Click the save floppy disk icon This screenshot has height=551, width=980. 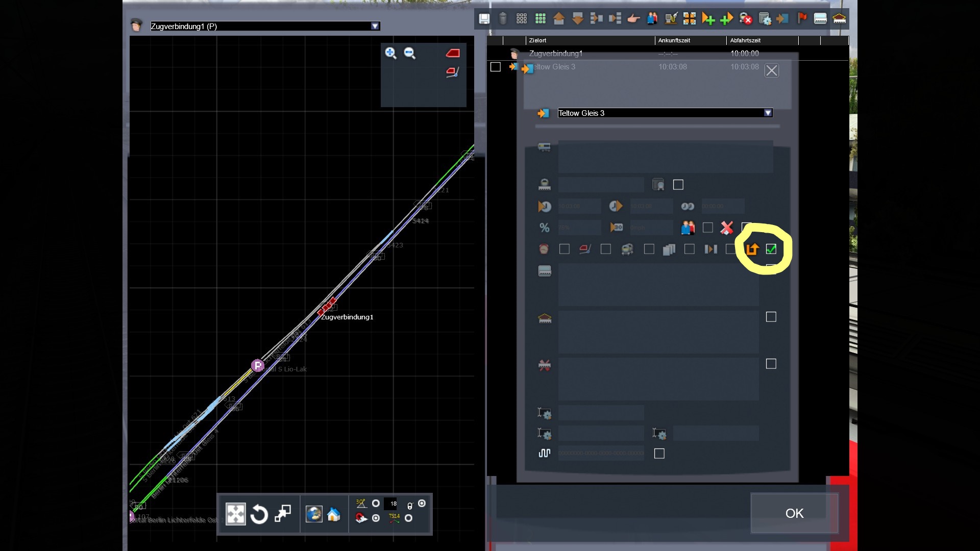pyautogui.click(x=484, y=19)
